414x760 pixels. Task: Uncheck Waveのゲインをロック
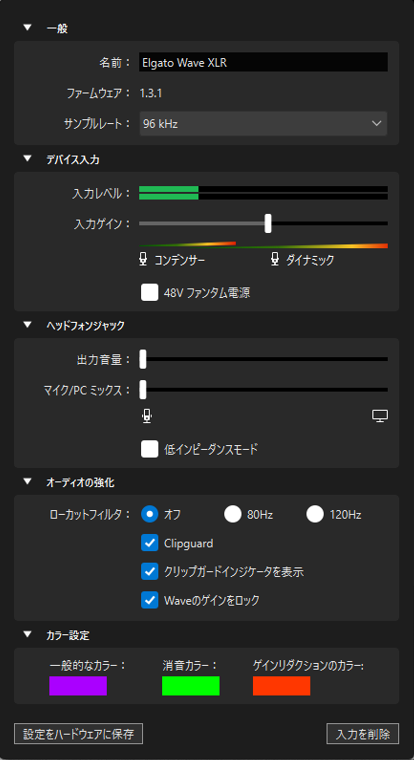click(x=150, y=600)
